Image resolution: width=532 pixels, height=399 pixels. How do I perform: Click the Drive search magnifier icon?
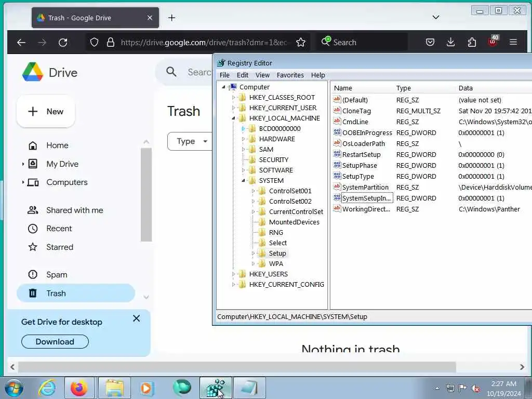tap(171, 72)
